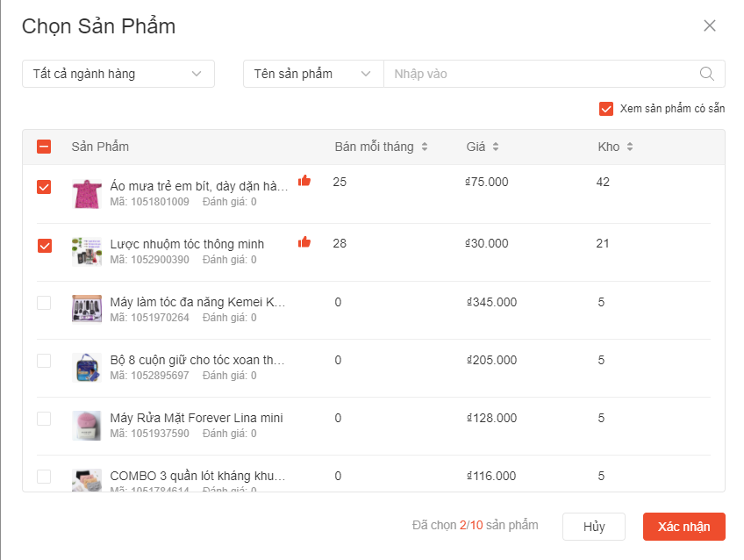The image size is (744, 560).
Task: Click Xác nhận button
Action: 683,527
